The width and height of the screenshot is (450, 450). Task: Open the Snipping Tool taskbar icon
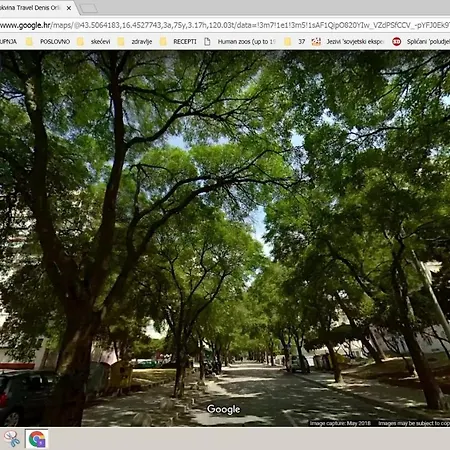(x=11, y=438)
